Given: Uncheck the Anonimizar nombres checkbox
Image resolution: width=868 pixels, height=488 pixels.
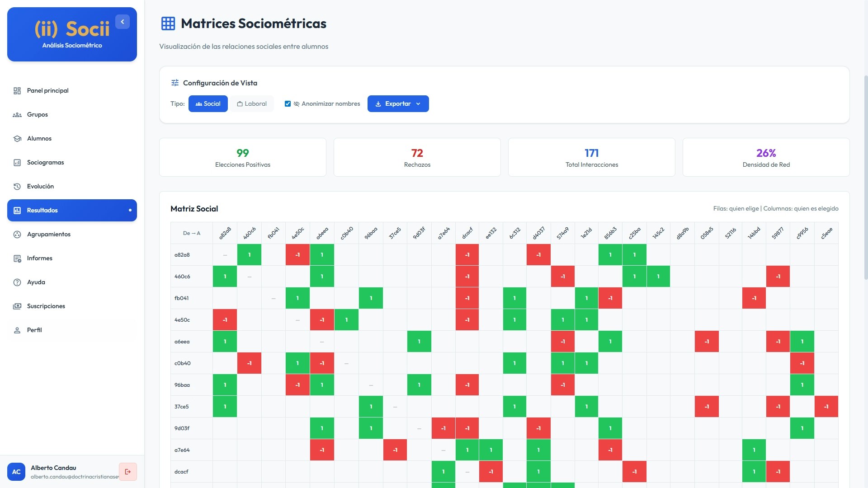Looking at the screenshot, I should 288,103.
